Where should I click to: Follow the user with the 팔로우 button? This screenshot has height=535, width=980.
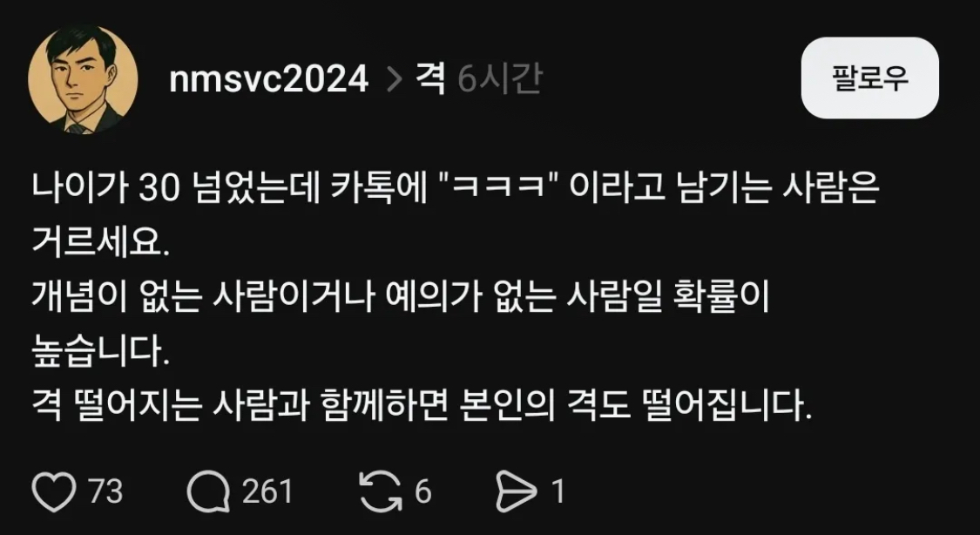tap(870, 78)
